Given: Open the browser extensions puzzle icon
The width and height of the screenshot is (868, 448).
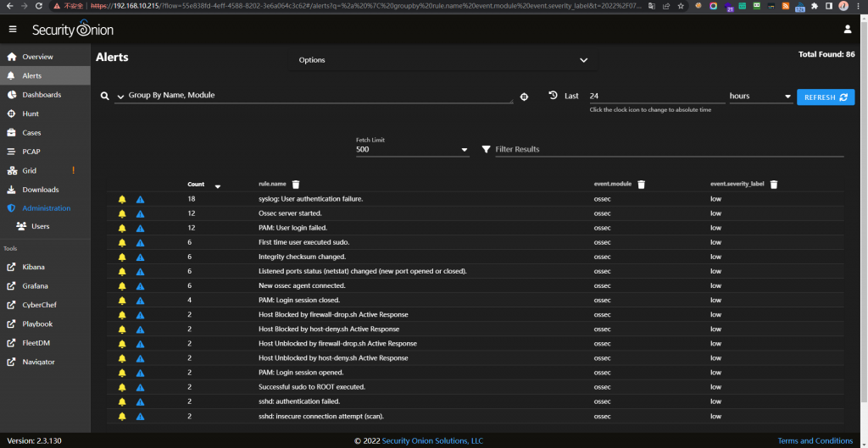Looking at the screenshot, I should pos(815,6).
